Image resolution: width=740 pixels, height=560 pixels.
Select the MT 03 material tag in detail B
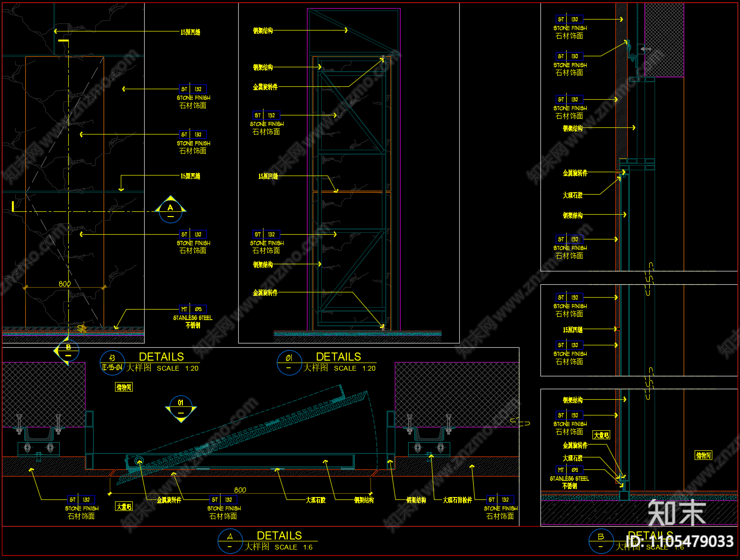click(x=570, y=470)
